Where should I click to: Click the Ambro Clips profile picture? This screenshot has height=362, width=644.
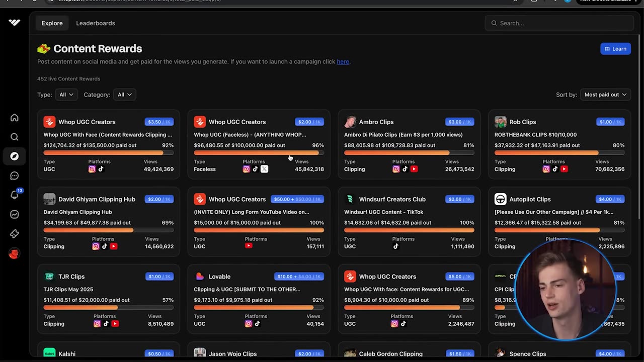350,122
